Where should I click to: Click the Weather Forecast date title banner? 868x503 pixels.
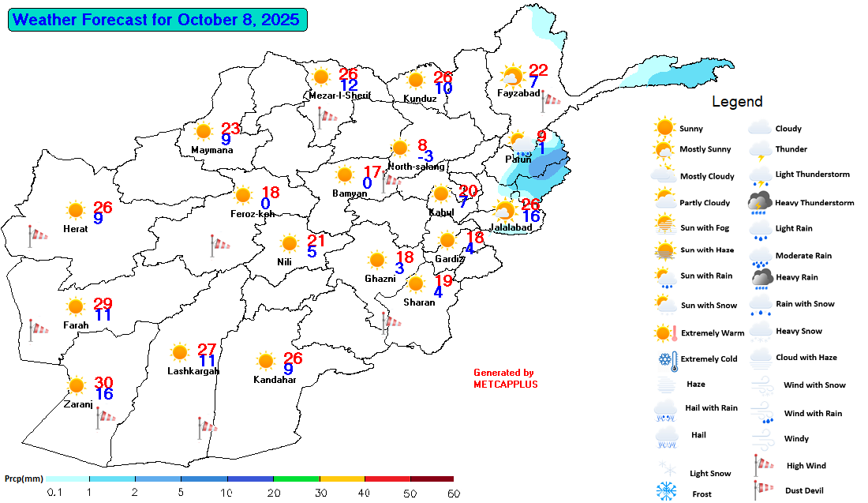point(157,20)
